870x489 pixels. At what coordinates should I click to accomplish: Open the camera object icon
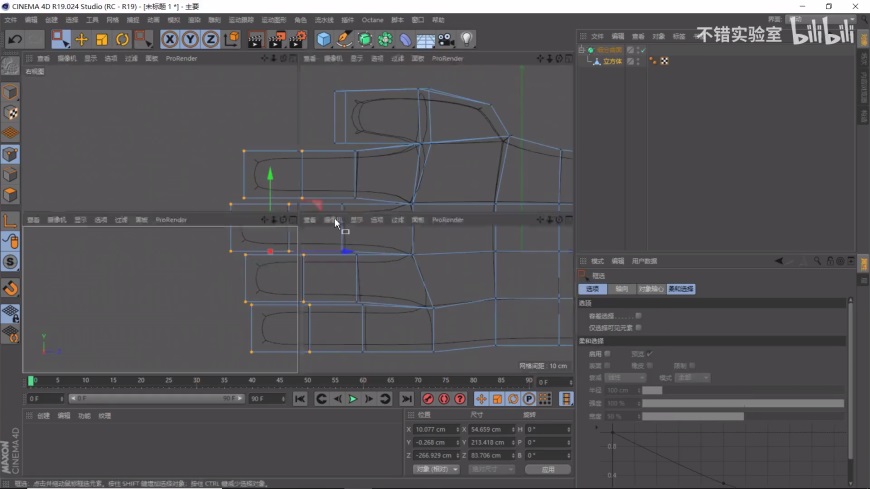tap(446, 39)
